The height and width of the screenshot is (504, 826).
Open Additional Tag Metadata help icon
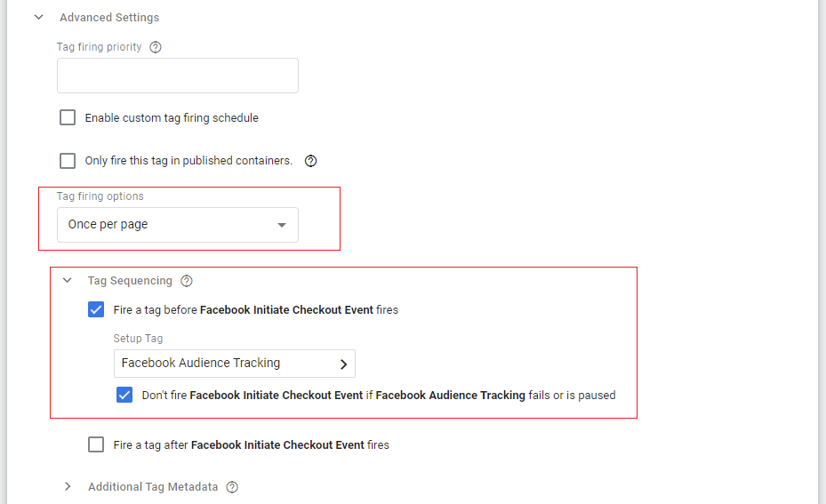click(x=232, y=487)
